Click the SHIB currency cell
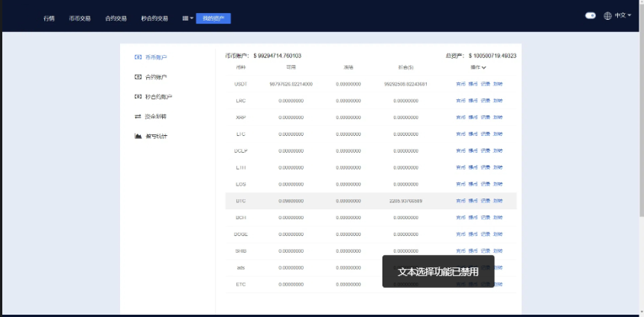The height and width of the screenshot is (317, 644). pyautogui.click(x=241, y=251)
